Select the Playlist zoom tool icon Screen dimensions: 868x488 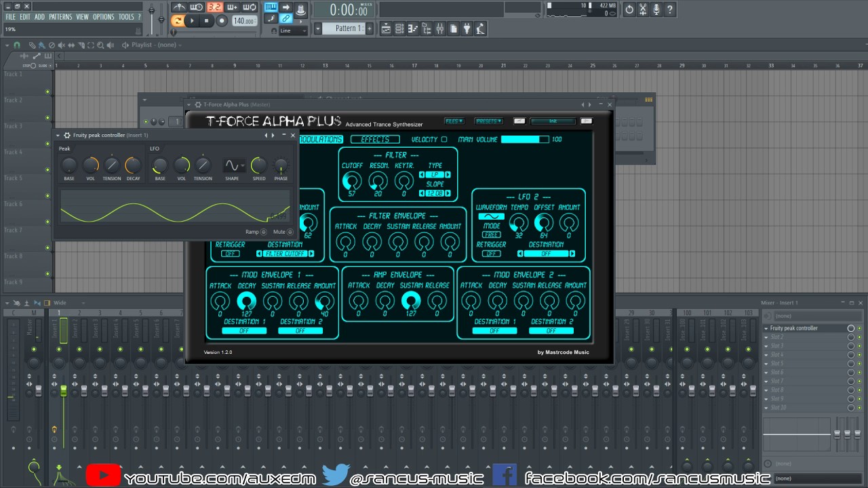click(100, 45)
